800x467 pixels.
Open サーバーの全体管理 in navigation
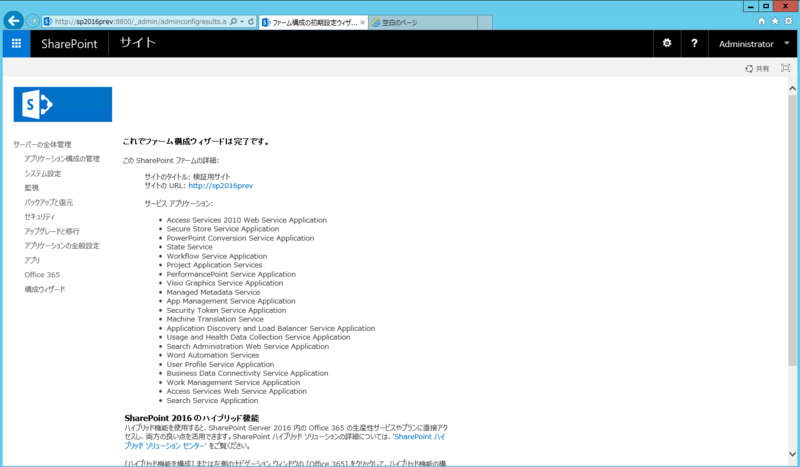click(x=42, y=144)
